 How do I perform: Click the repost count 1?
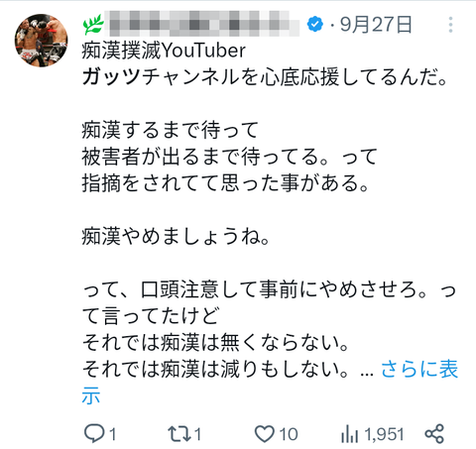[197, 434]
